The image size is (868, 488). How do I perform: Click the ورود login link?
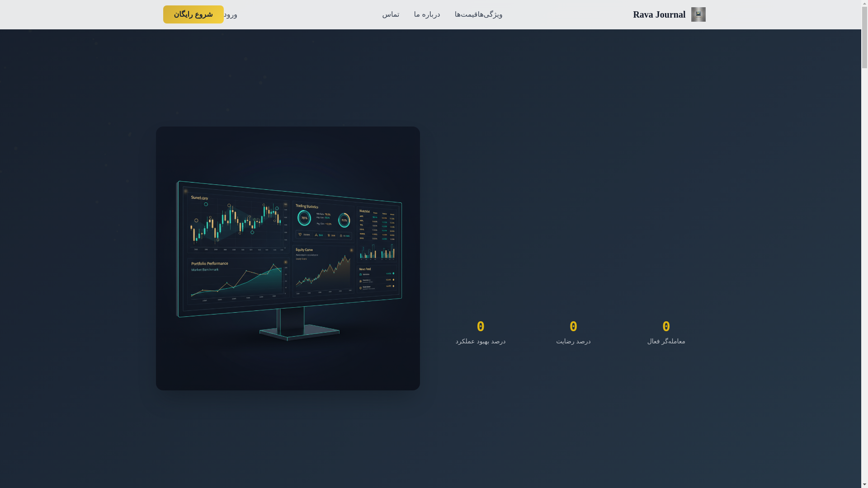pos(231,14)
